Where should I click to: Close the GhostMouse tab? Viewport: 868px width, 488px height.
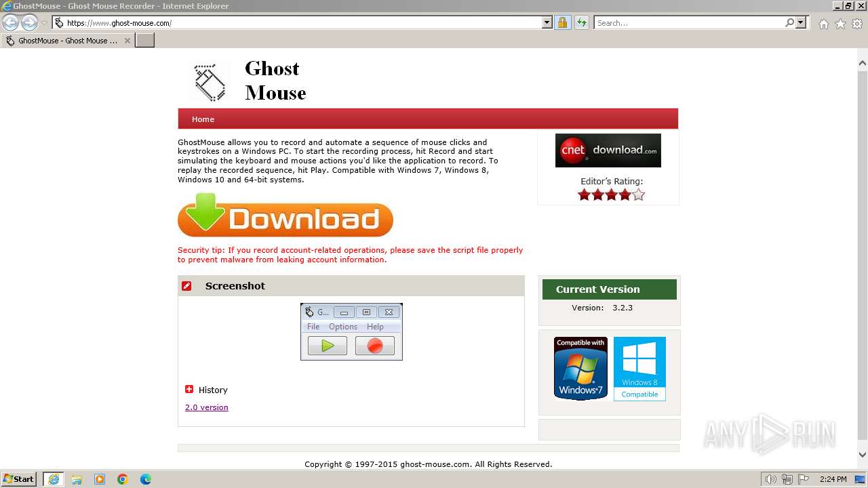point(127,41)
